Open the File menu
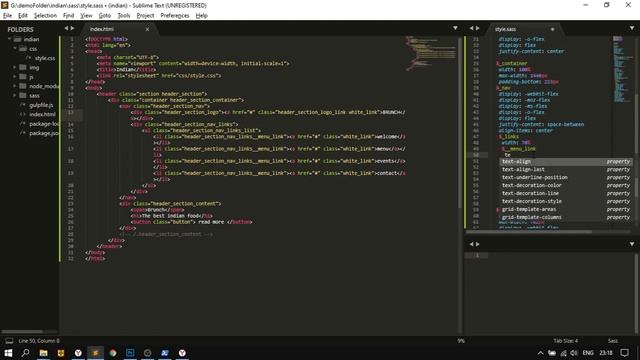Viewport: 640px width, 360px height. (7, 16)
